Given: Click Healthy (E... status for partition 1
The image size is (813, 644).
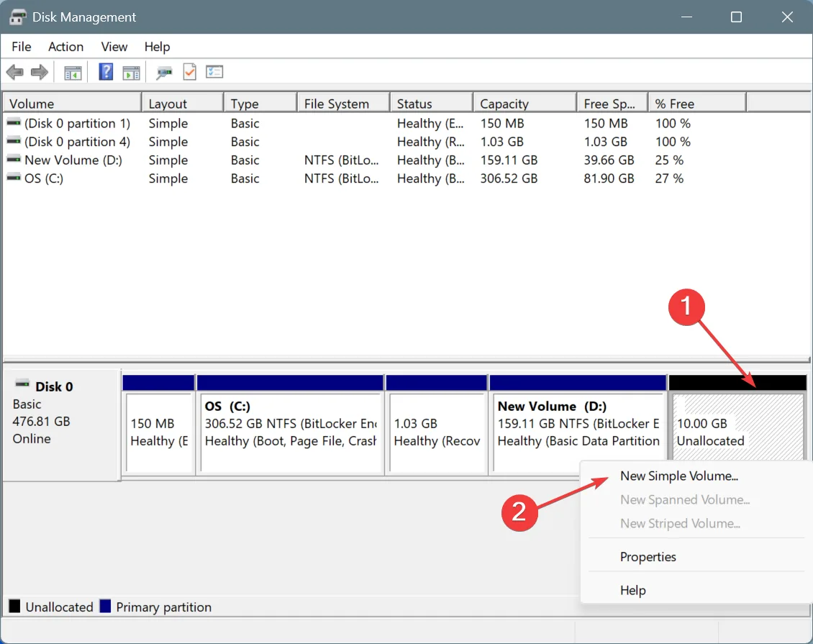Looking at the screenshot, I should (430, 124).
